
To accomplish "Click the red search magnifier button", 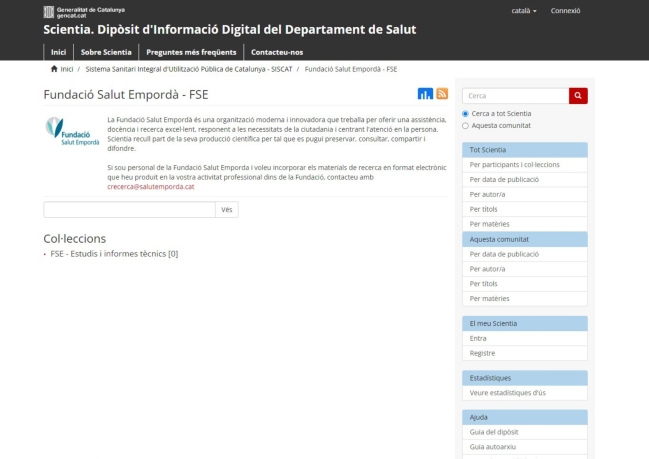I will point(578,96).
